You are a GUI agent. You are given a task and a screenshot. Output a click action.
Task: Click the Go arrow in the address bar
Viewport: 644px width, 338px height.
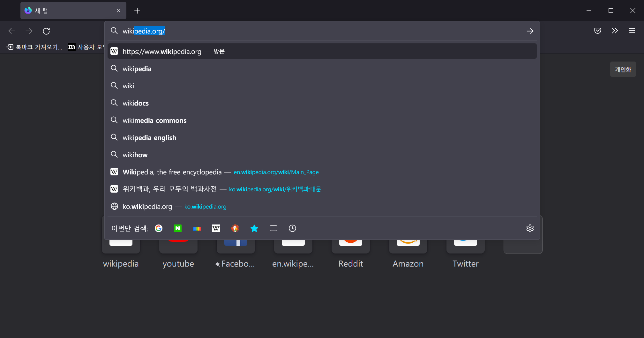point(530,31)
